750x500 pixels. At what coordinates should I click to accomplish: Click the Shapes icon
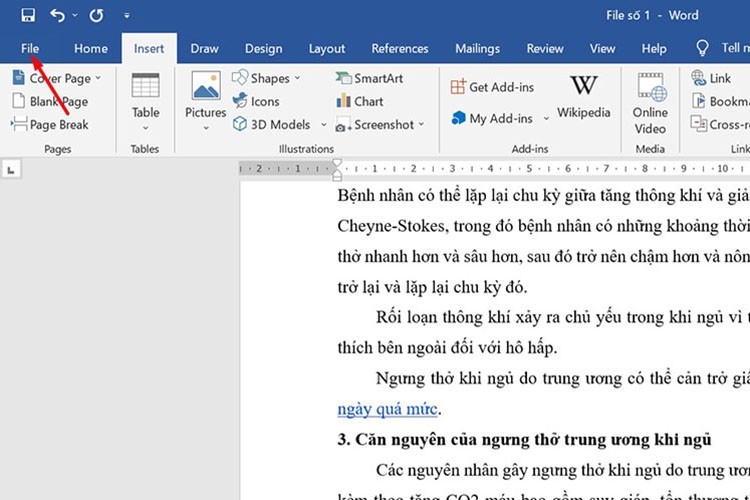(x=240, y=78)
